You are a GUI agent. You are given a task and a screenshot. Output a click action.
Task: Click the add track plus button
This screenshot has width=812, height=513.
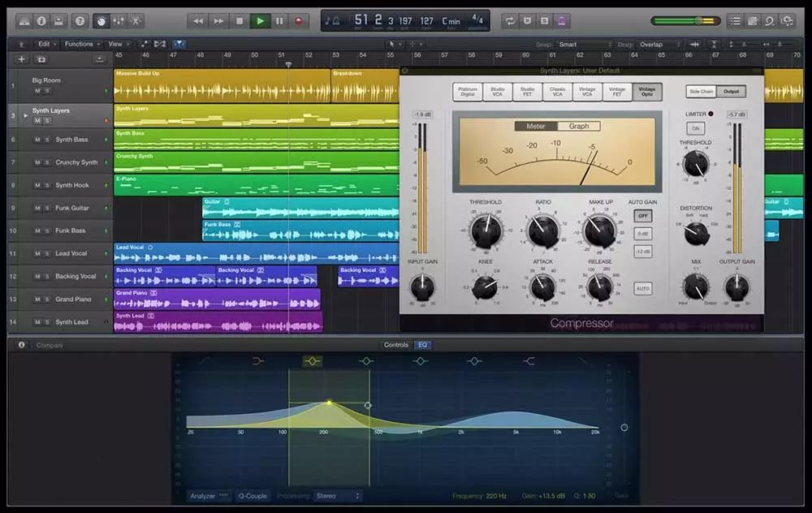click(x=21, y=59)
